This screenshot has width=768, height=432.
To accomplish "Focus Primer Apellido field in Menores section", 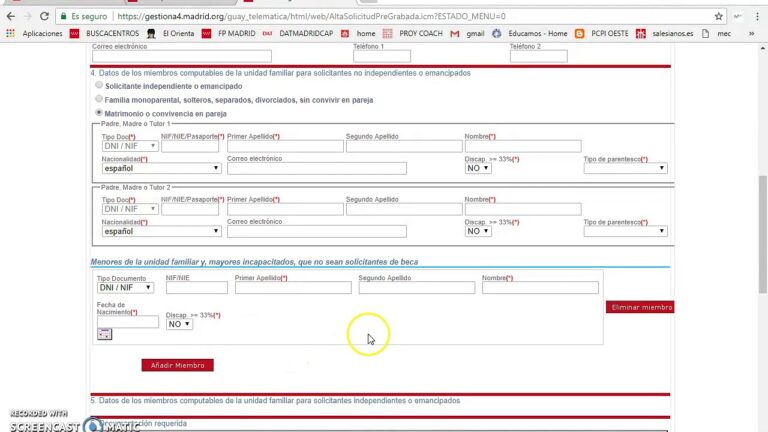I will [x=293, y=288].
